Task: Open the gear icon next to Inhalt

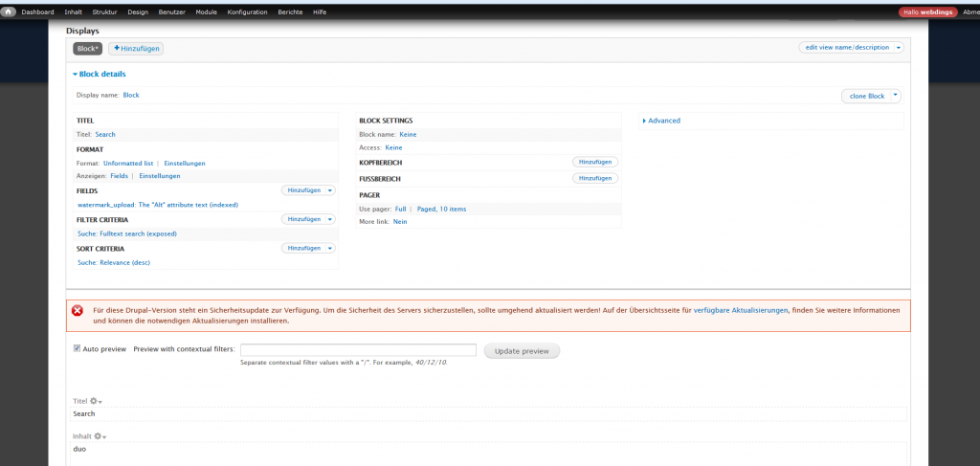Action: point(100,436)
